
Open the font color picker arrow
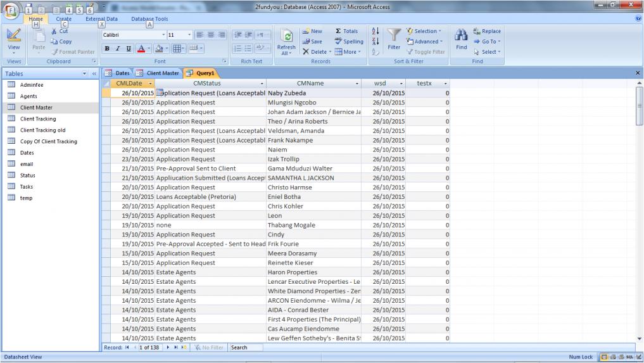tap(149, 48)
